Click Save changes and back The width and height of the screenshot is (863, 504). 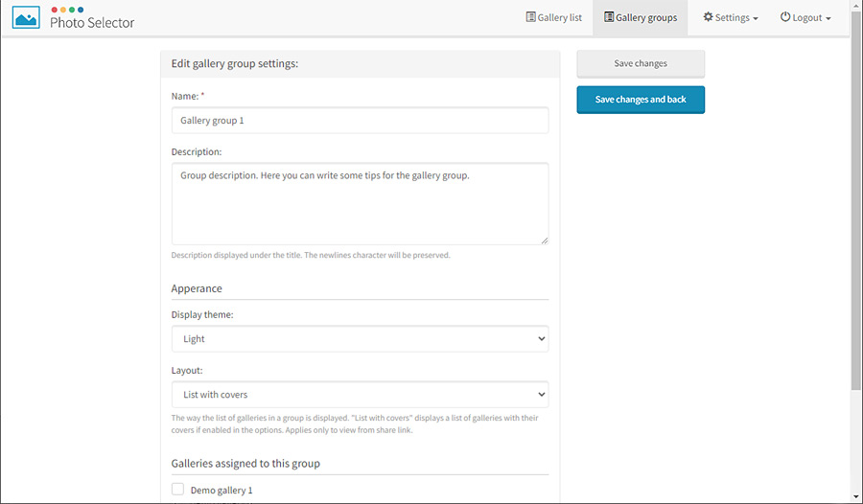[x=641, y=100]
